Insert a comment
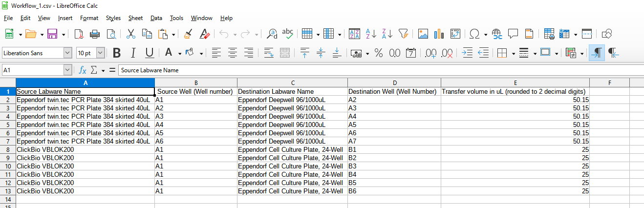 coord(513,34)
